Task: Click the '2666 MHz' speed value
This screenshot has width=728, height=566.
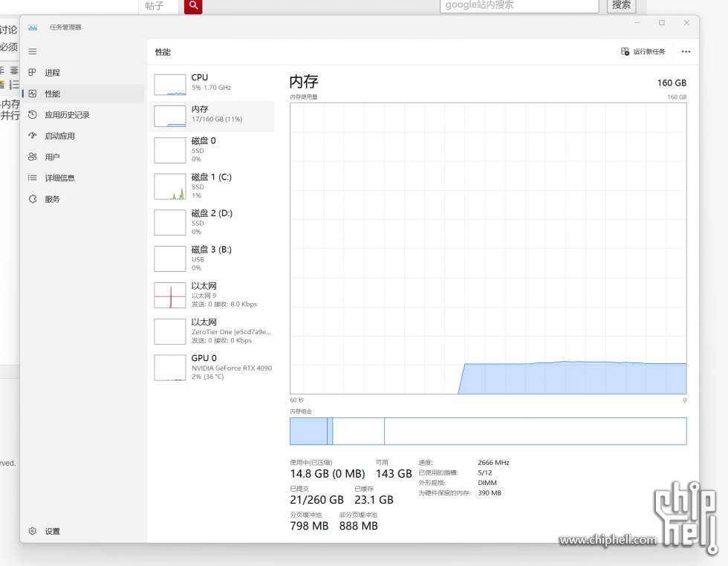Action: 493,463
